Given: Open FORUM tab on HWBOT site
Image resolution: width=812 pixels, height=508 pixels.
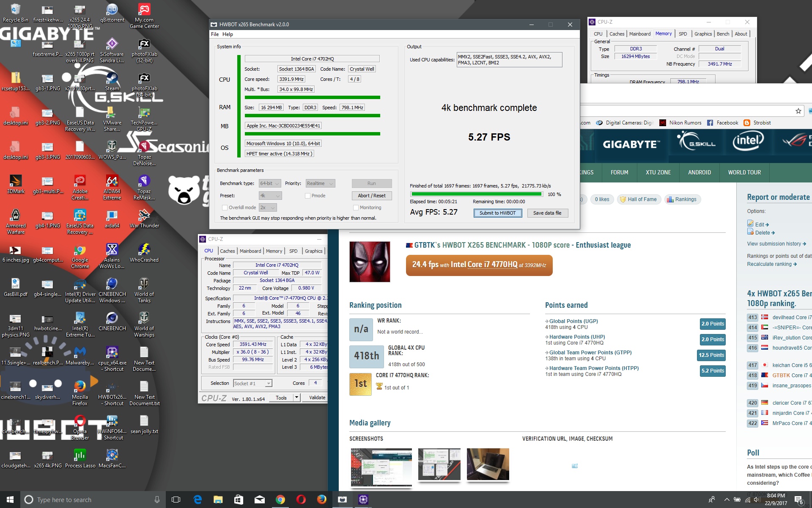Looking at the screenshot, I should pyautogui.click(x=619, y=172).
